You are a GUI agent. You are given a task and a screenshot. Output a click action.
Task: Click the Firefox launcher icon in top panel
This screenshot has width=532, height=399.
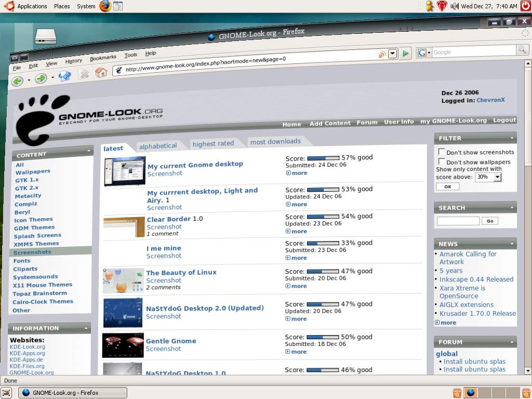click(105, 6)
